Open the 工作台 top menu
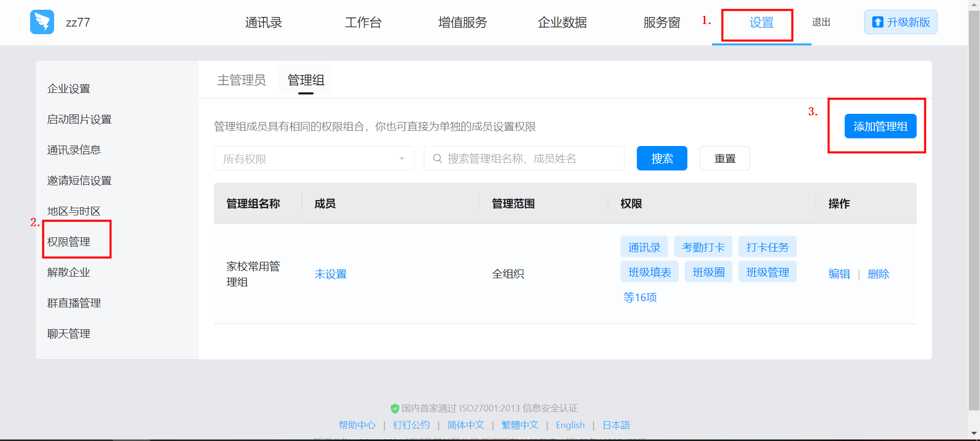The width and height of the screenshot is (980, 441). pos(363,22)
